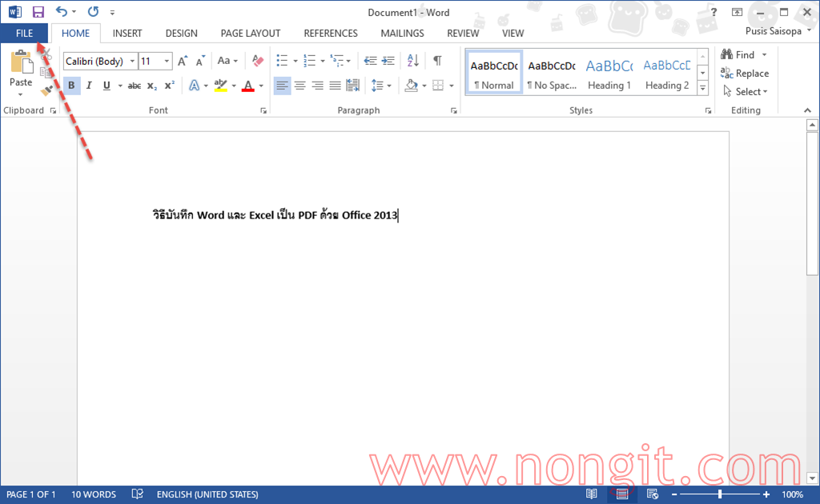Copy selection with the Copy icon
Viewport: 820px width, 504px height.
tap(46, 71)
